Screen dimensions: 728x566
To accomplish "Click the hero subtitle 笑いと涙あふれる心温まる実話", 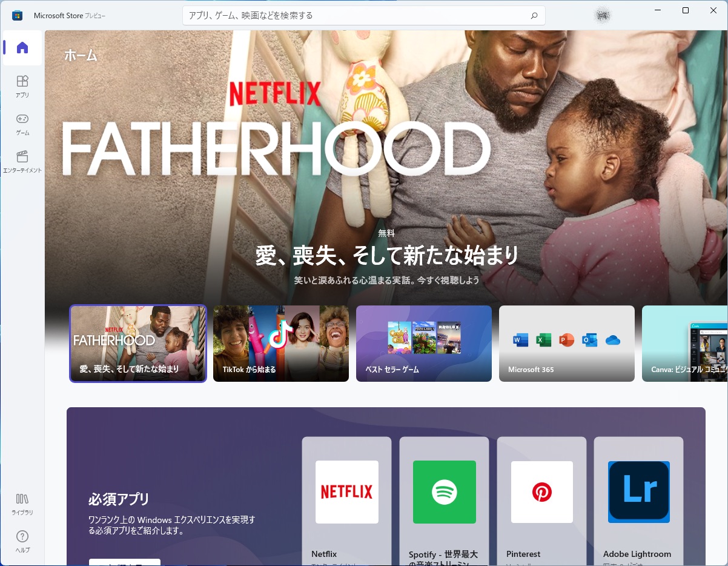I will click(x=387, y=280).
